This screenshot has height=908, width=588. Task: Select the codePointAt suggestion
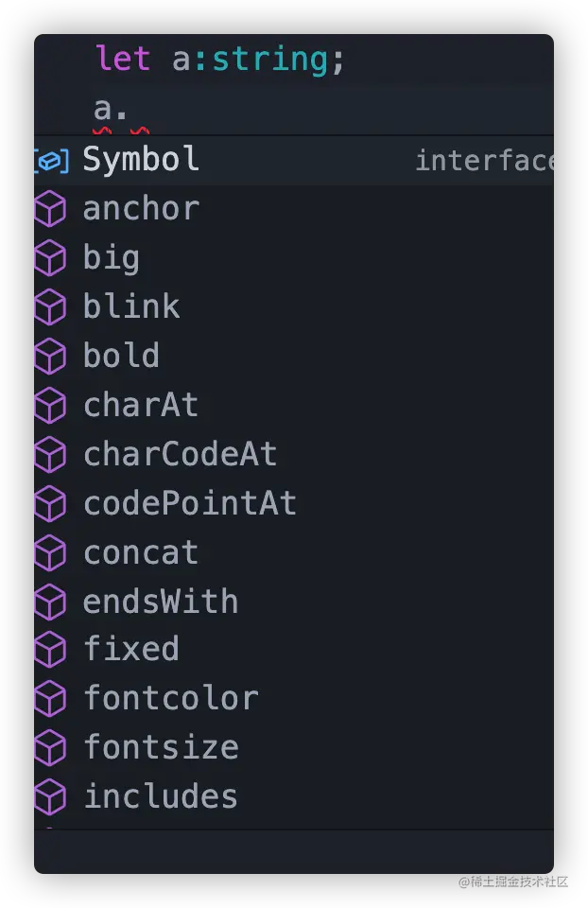(190, 504)
